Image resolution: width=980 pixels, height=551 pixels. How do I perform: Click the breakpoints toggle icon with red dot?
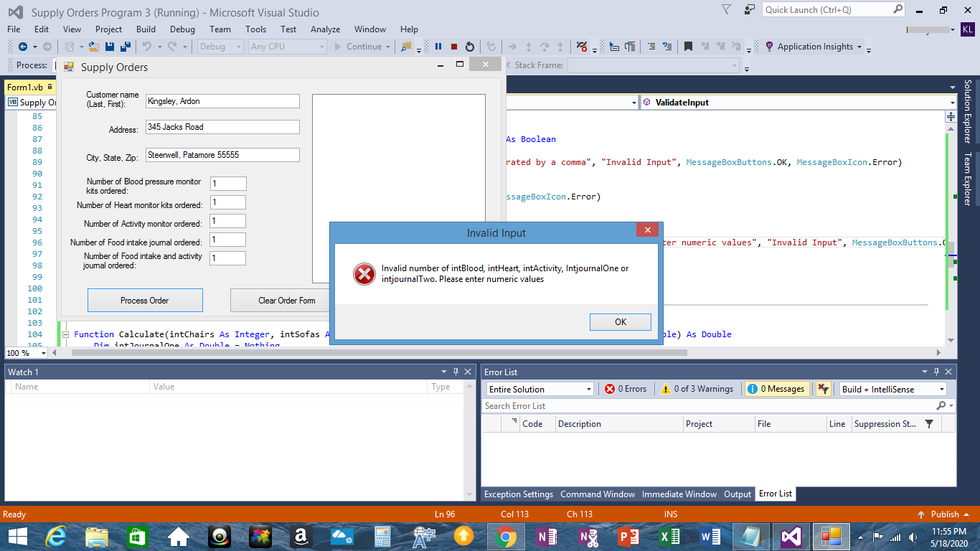pyautogui.click(x=581, y=47)
